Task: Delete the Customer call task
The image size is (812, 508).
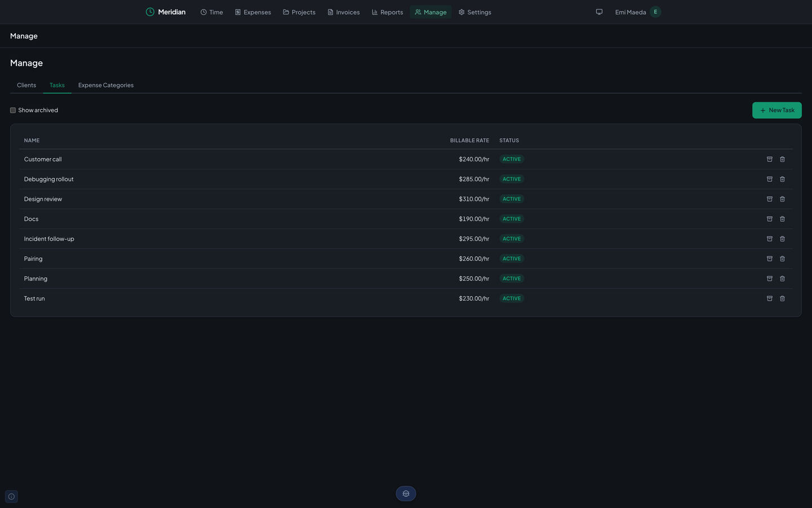Action: tap(782, 159)
